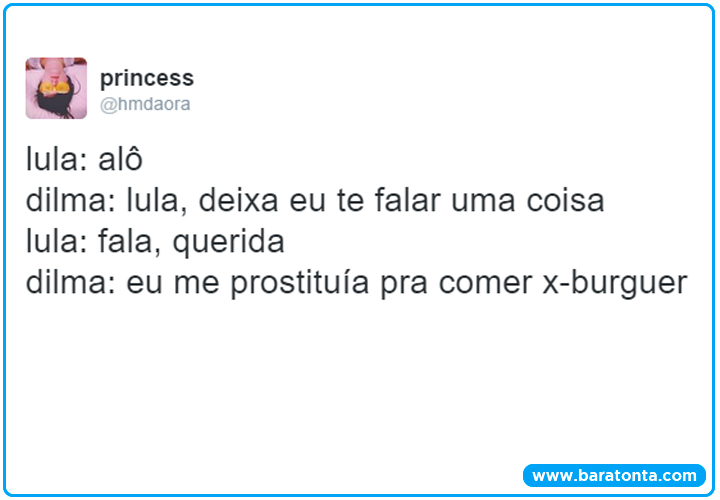This screenshot has width=720, height=500.
Task: Select the last line about x-burguer
Action: click(x=357, y=284)
